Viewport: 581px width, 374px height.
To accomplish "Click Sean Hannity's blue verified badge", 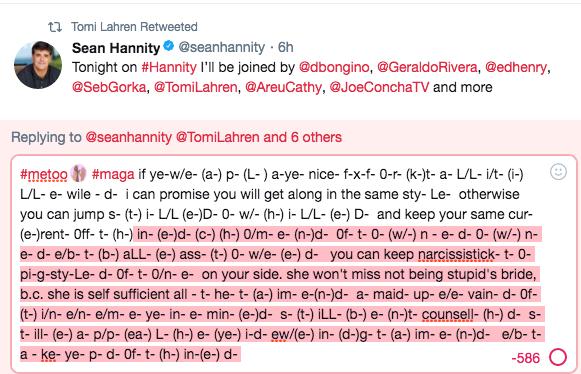I will click(x=169, y=46).
